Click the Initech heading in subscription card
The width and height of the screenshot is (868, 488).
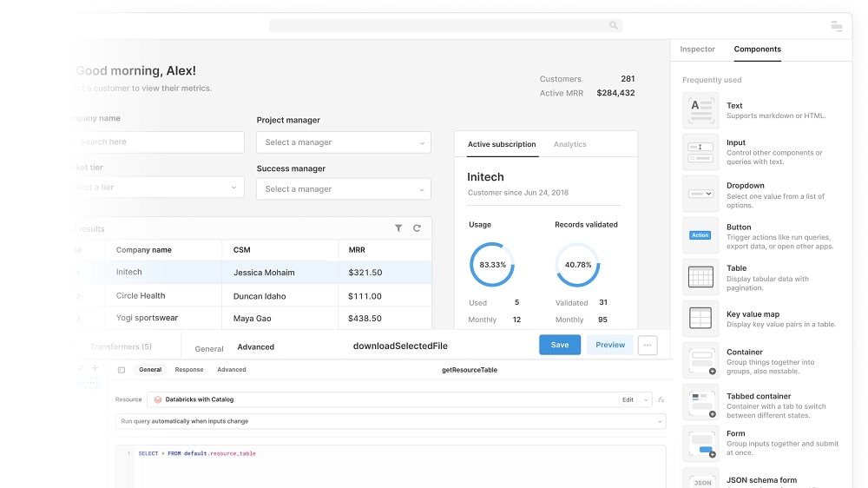pyautogui.click(x=485, y=177)
